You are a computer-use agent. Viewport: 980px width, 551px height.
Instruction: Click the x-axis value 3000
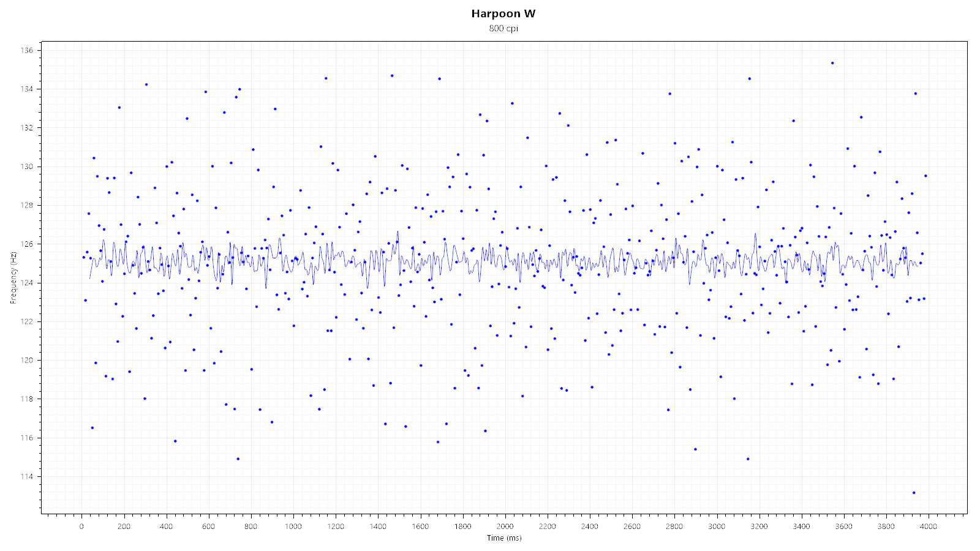pyautogui.click(x=717, y=526)
